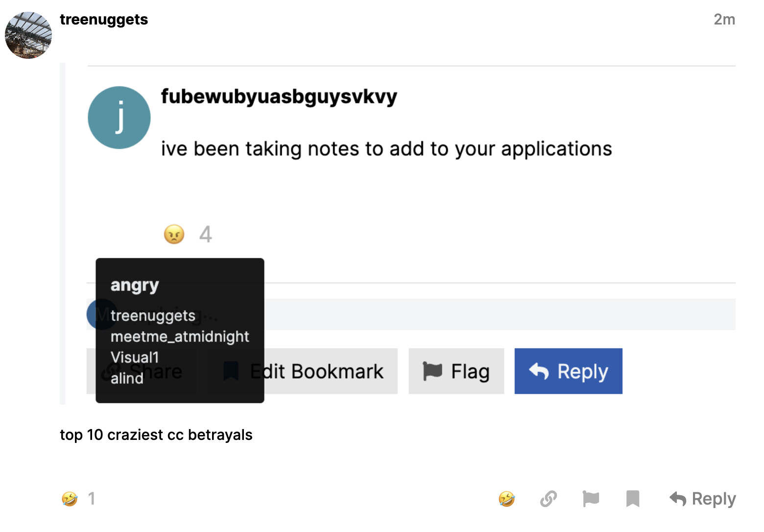The height and width of the screenshot is (532, 764).
Task: Click the angry reaction count 4
Action: pyautogui.click(x=206, y=234)
